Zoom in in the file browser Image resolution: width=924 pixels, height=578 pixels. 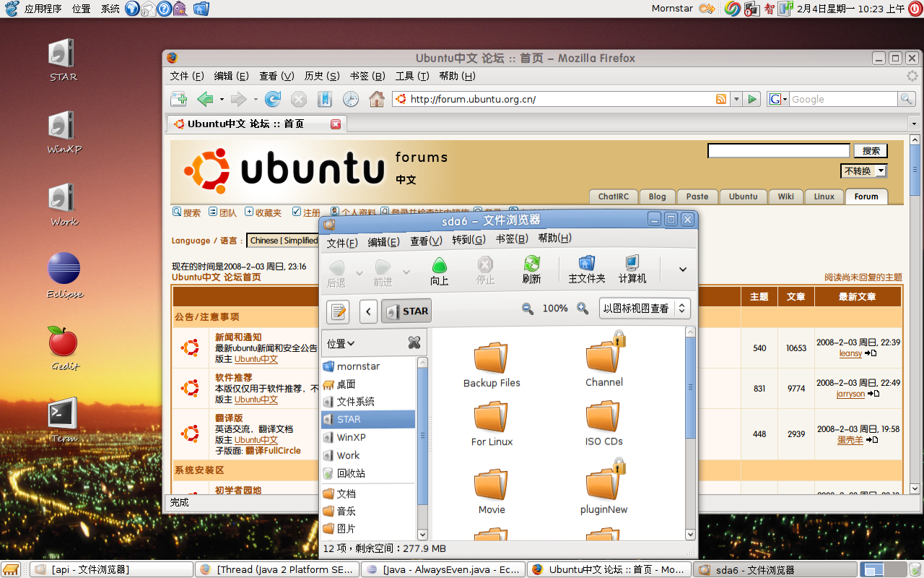583,309
